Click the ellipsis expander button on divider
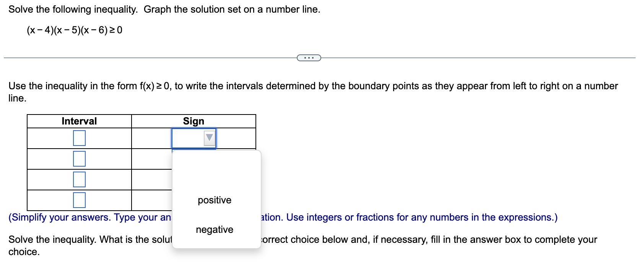The height and width of the screenshot is (275, 644). (309, 58)
